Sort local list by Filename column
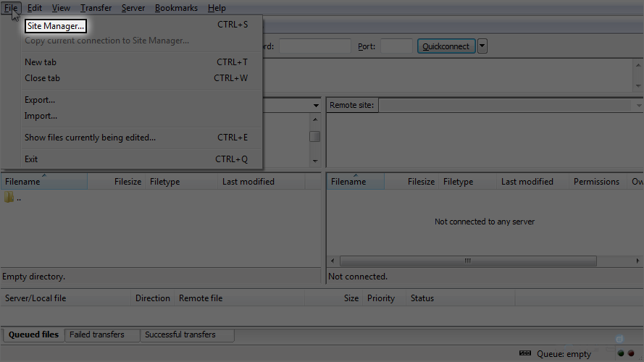The width and height of the screenshot is (644, 362). point(44,182)
